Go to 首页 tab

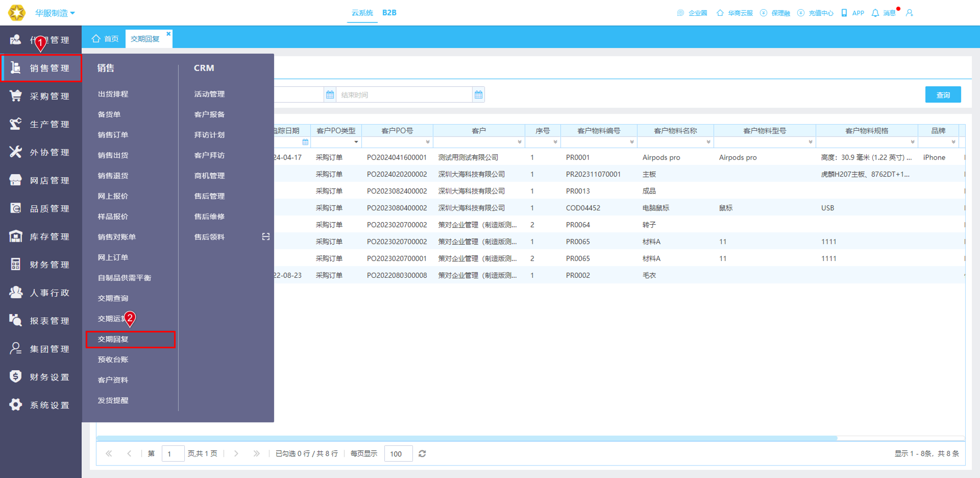coord(105,39)
